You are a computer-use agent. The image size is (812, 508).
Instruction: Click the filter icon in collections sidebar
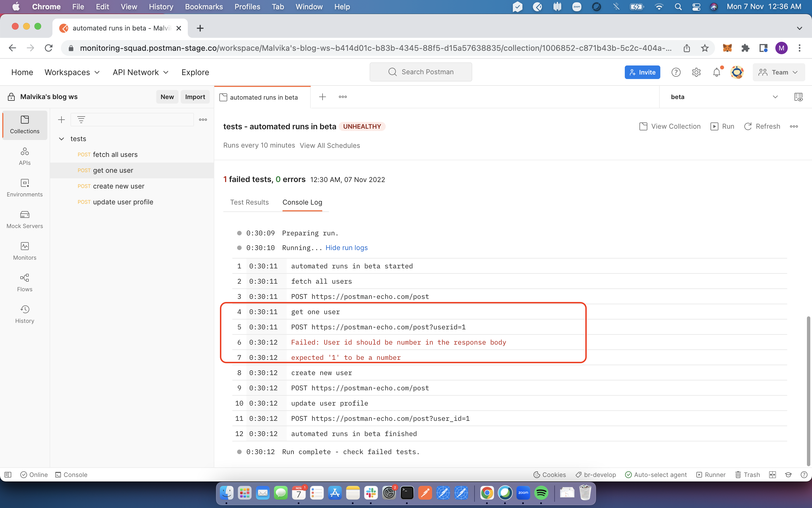(x=81, y=120)
